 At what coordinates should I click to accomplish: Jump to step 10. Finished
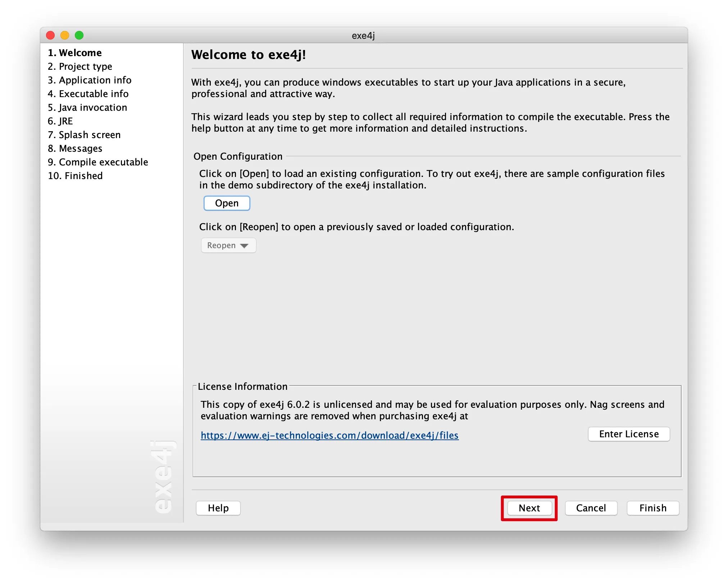click(x=75, y=175)
